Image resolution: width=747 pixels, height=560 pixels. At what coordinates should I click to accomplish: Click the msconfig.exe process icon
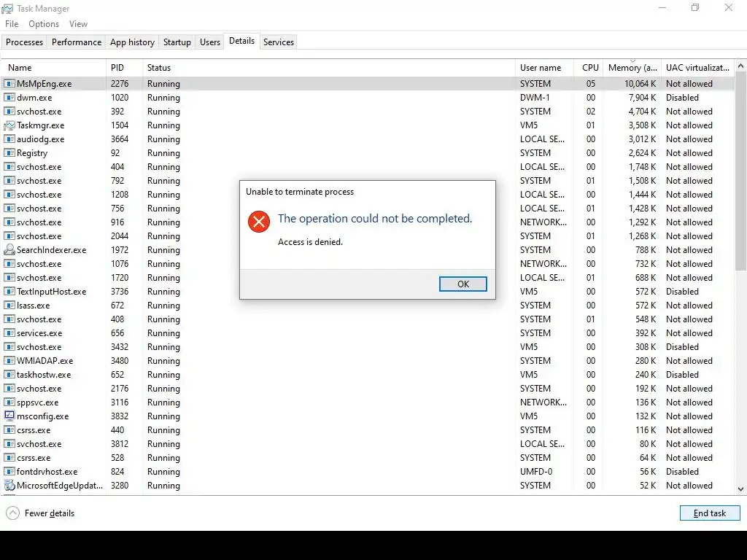click(x=9, y=416)
